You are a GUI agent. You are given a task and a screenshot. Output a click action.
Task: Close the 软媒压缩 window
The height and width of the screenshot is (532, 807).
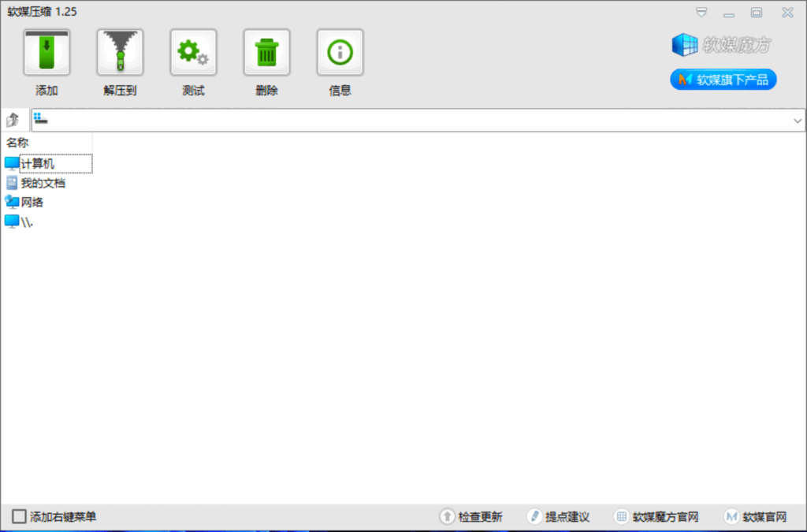tap(787, 13)
